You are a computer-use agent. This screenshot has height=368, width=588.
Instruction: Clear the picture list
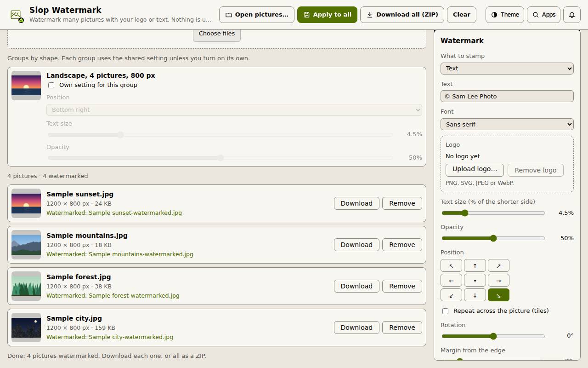tap(462, 15)
